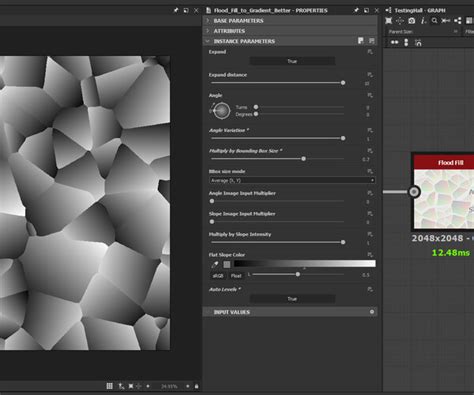This screenshot has width=474, height=395.
Task: Open function menu for Auto Levels parameter
Action: coord(370,289)
